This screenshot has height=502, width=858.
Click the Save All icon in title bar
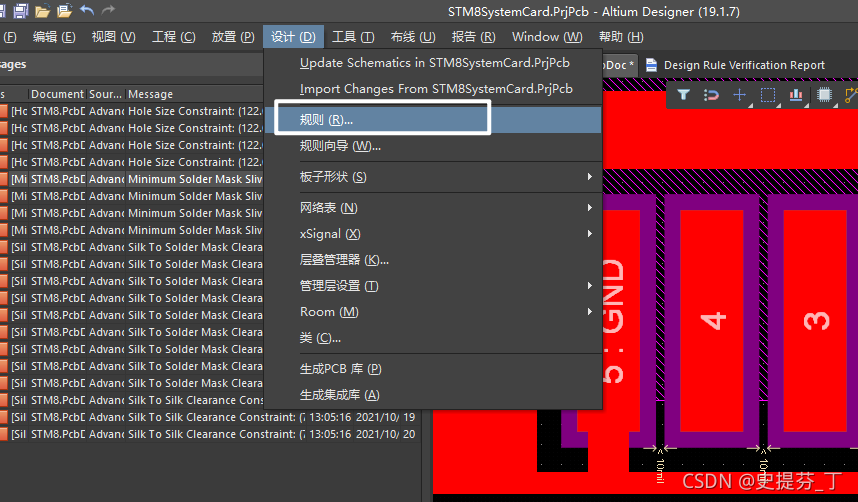[x=21, y=10]
